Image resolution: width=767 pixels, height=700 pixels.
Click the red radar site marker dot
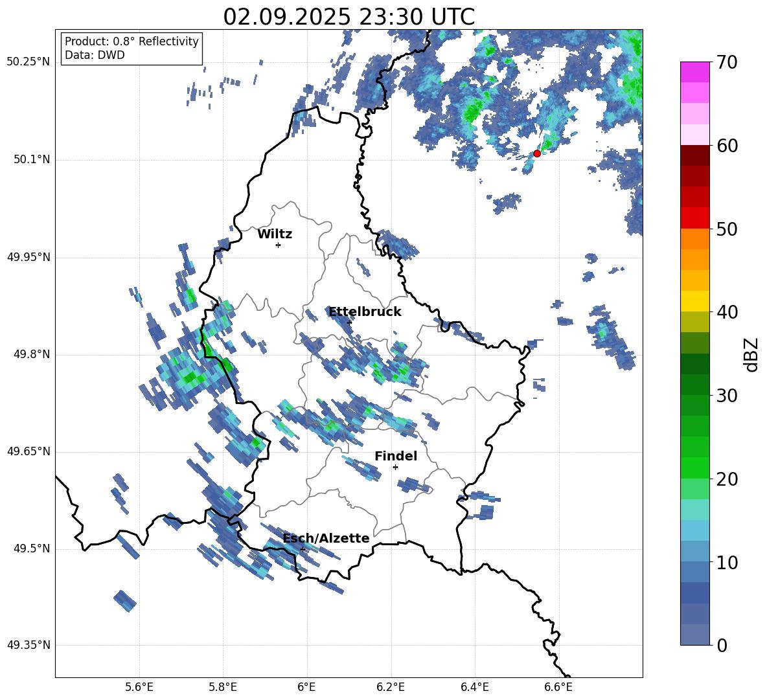(x=536, y=153)
